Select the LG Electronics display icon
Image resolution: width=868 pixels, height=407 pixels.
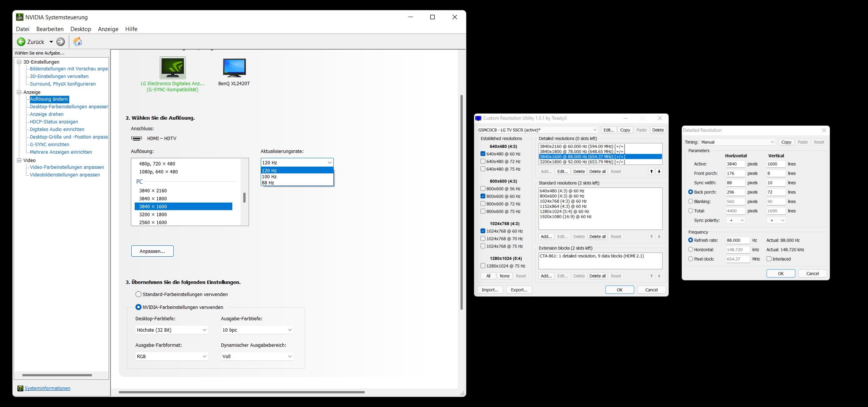pos(173,68)
